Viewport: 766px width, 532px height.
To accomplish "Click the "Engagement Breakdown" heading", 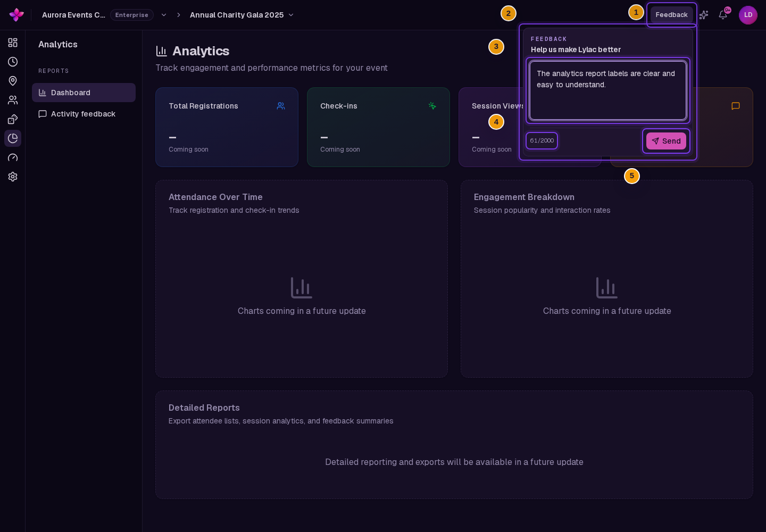I will [524, 197].
